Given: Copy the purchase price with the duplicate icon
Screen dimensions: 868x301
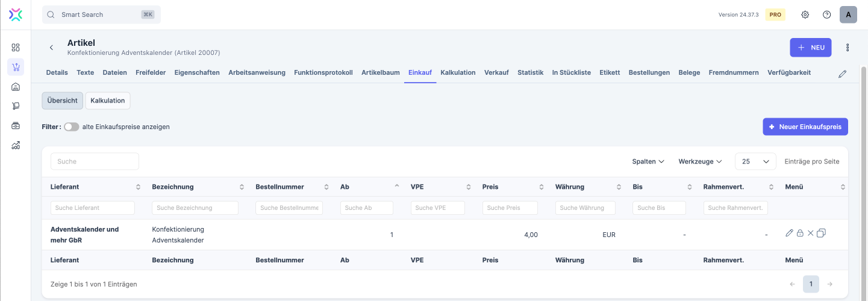Looking at the screenshot, I should pyautogui.click(x=821, y=233).
